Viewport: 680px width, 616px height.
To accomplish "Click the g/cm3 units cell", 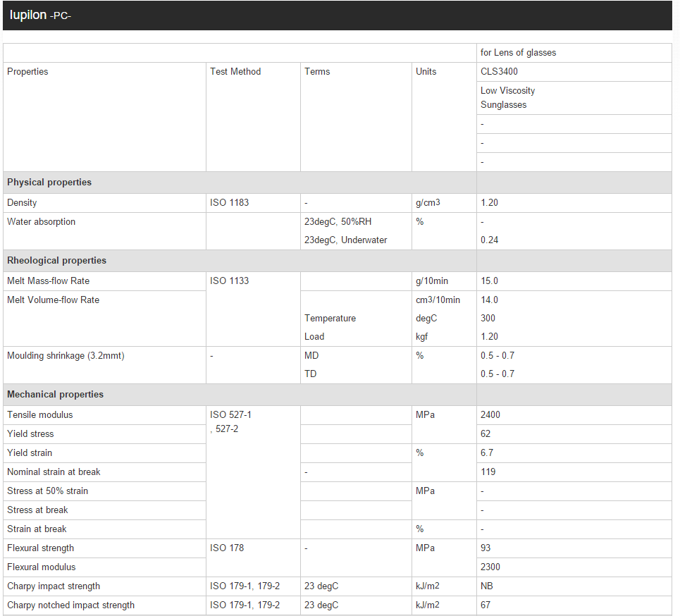I will click(444, 203).
